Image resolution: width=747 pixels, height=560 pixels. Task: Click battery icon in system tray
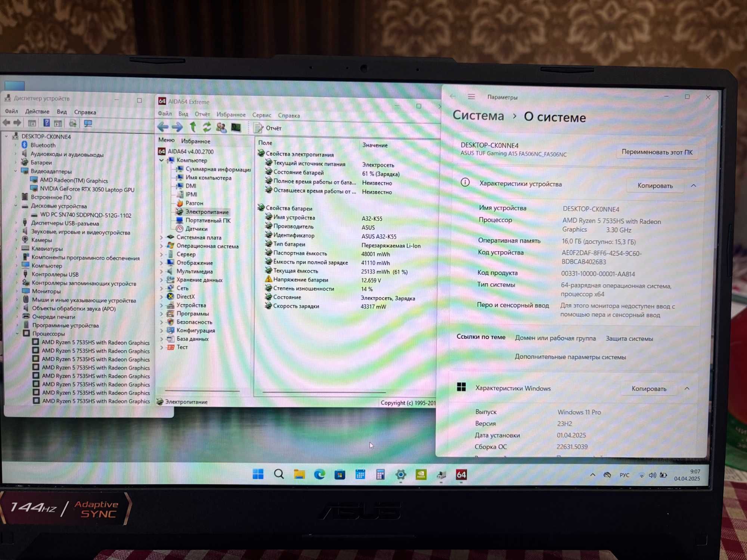(x=663, y=475)
